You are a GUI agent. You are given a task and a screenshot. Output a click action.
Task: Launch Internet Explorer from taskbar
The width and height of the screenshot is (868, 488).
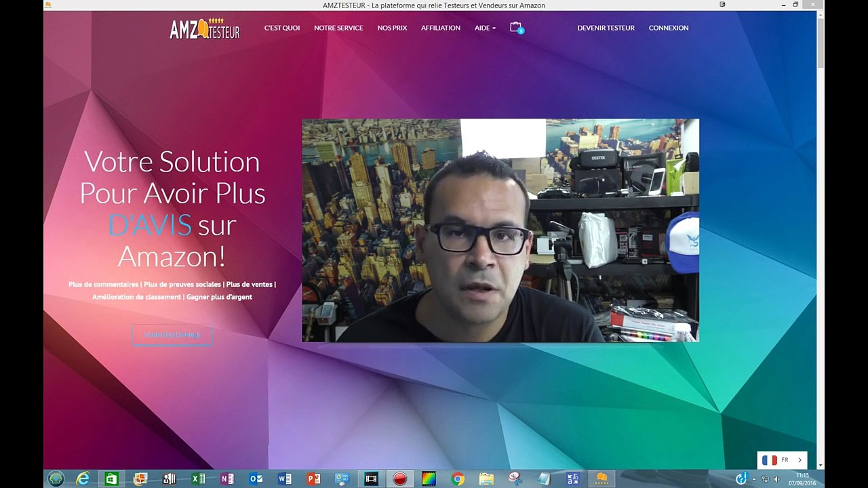pyautogui.click(x=83, y=479)
